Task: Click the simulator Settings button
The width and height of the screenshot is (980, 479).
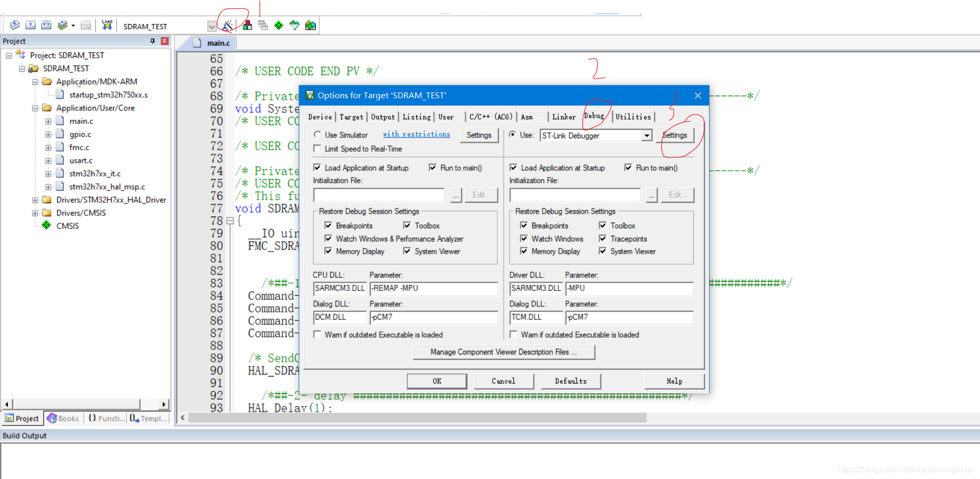Action: click(479, 135)
